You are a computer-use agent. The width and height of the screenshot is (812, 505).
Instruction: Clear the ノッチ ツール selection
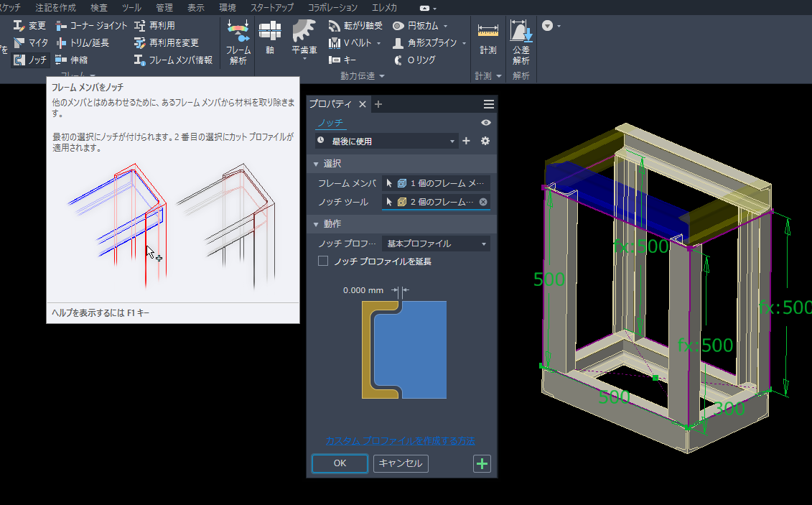coord(483,202)
